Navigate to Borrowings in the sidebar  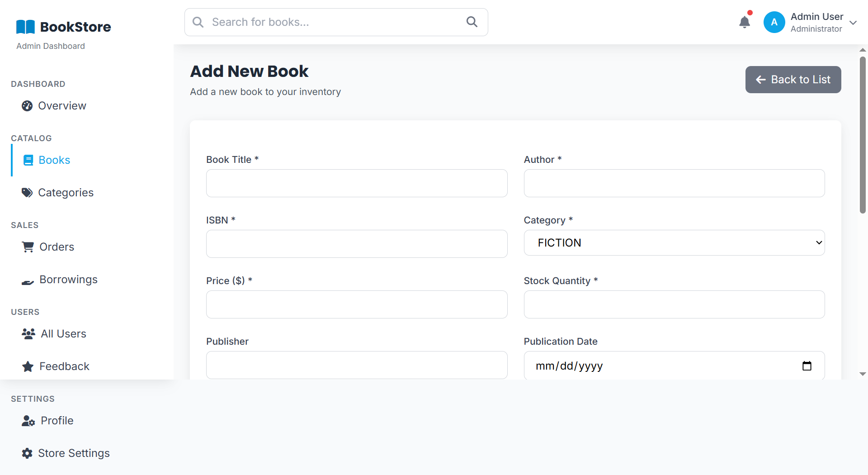68,280
